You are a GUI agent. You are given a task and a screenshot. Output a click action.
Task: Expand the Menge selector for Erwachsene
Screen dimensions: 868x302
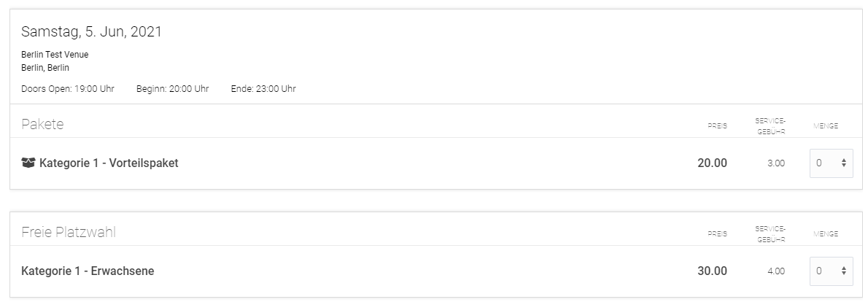pos(831,271)
